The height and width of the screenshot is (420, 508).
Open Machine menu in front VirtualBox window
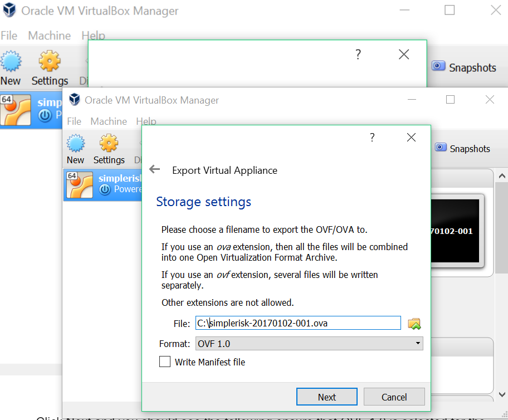[x=109, y=121]
